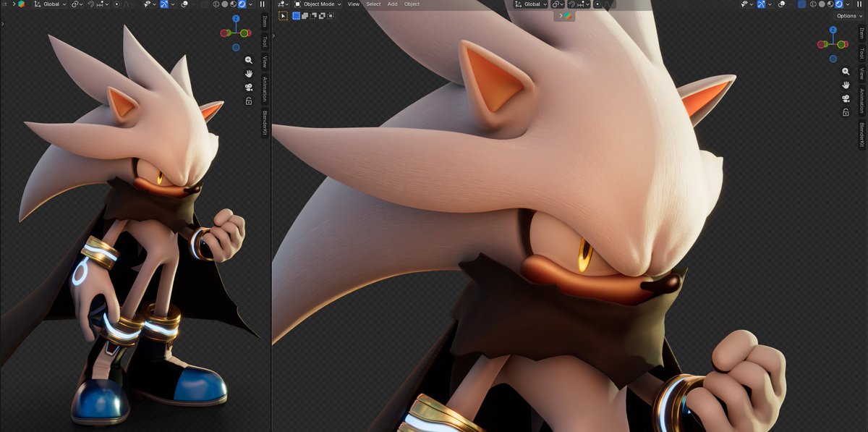Toggle camera view icon in left viewport
Viewport: 868px width, 432px height.
pos(249,88)
